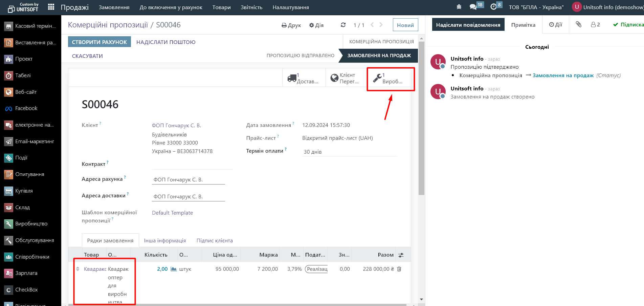The height and width of the screenshot is (306, 644).
Task: Open conversations chat icon with 18 badge
Action: coord(473,7)
